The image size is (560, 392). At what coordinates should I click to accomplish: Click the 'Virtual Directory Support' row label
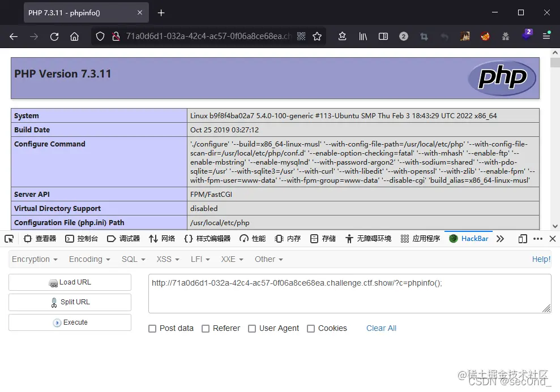58,208
